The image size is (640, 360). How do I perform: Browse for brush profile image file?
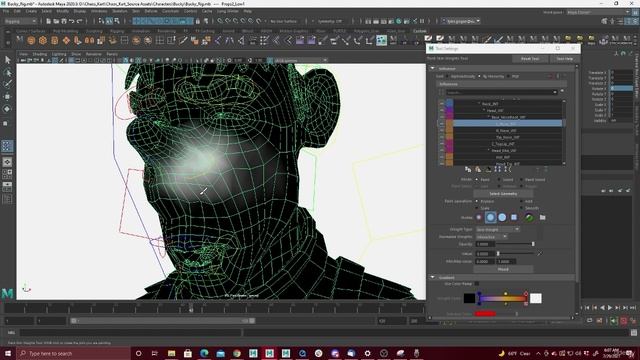coord(542,218)
